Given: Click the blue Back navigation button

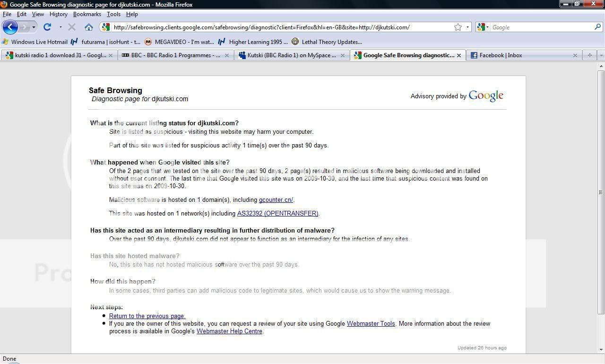Looking at the screenshot, I should 10,27.
